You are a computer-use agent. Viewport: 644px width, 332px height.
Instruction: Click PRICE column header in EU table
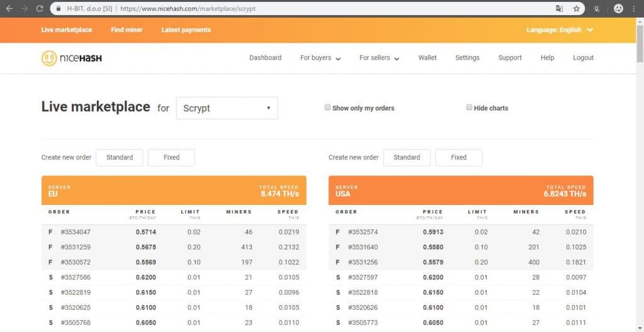145,212
